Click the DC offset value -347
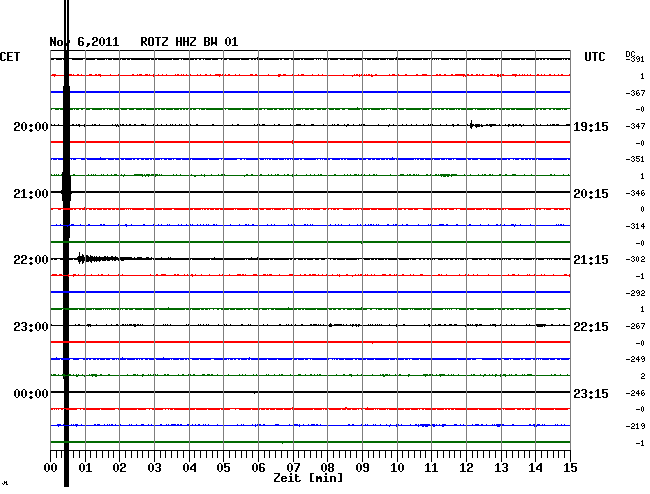Image resolution: width=650 pixels, height=494 pixels. [635, 126]
